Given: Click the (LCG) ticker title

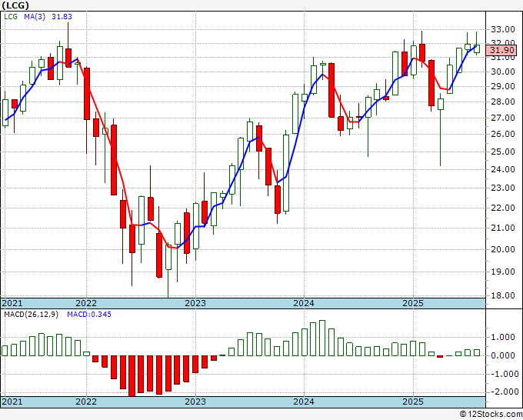Looking at the screenshot, I should [15, 5].
